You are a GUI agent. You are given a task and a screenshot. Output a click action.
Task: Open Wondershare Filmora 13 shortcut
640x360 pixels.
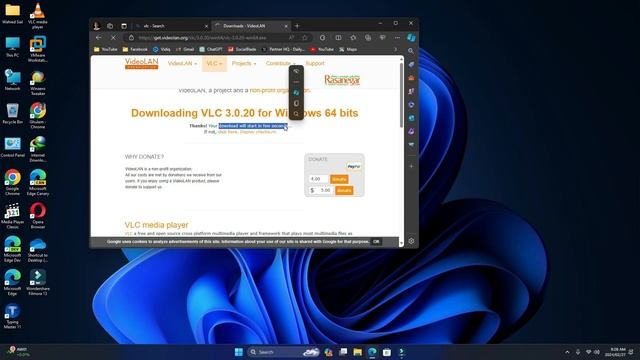(38, 282)
